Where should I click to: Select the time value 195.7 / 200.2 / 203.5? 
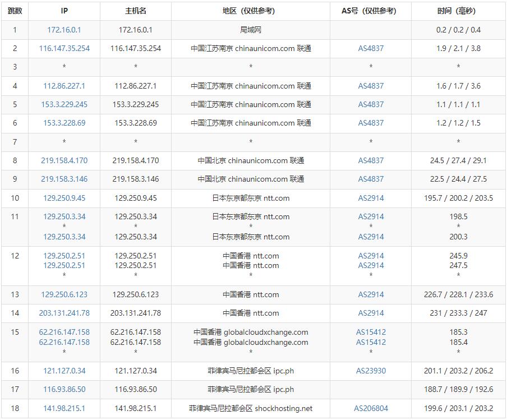coord(458,198)
